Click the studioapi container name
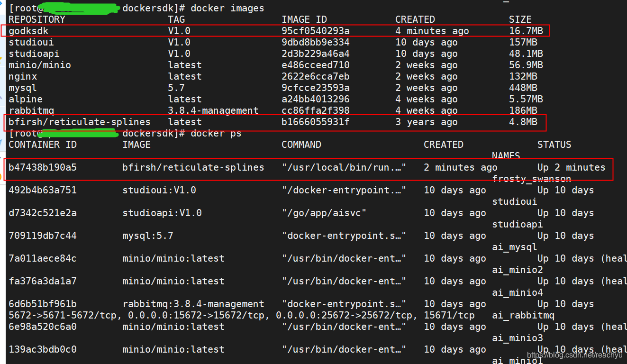 click(x=518, y=224)
